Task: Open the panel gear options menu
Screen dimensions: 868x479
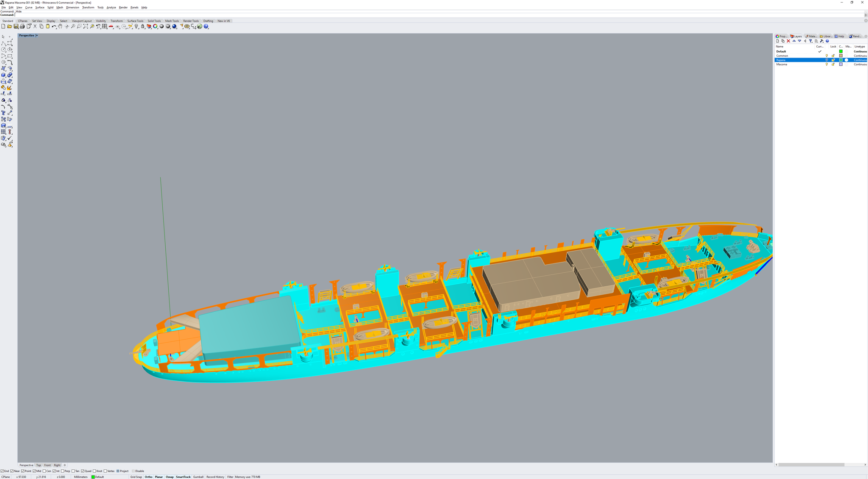Action: (x=866, y=36)
